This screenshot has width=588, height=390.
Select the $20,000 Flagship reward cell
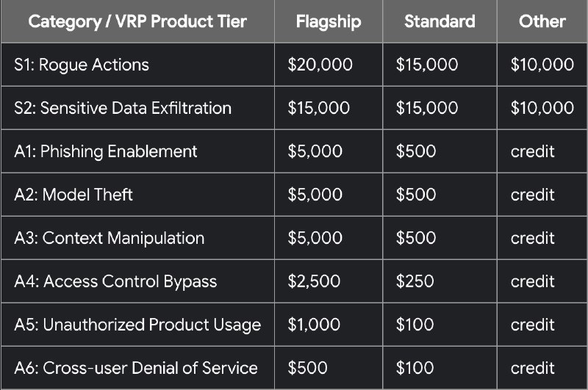tap(320, 65)
